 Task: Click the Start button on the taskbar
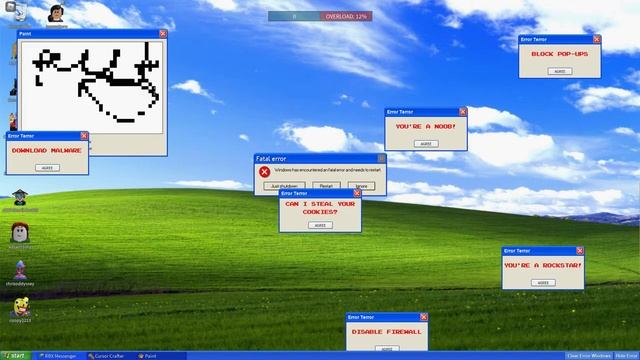[x=15, y=356]
